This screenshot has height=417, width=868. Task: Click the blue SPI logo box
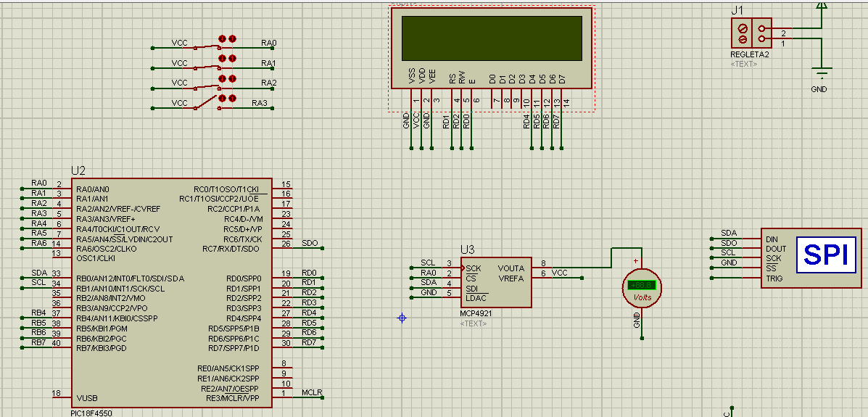826,255
